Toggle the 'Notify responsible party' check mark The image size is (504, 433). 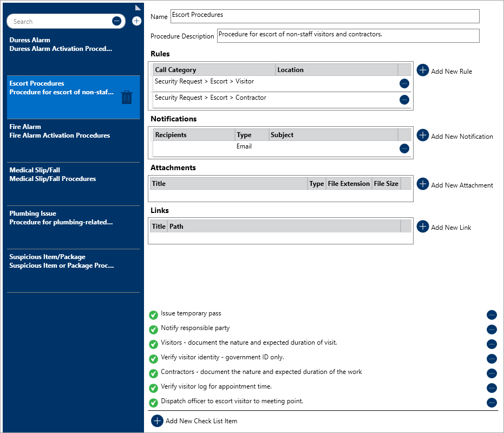point(154,329)
